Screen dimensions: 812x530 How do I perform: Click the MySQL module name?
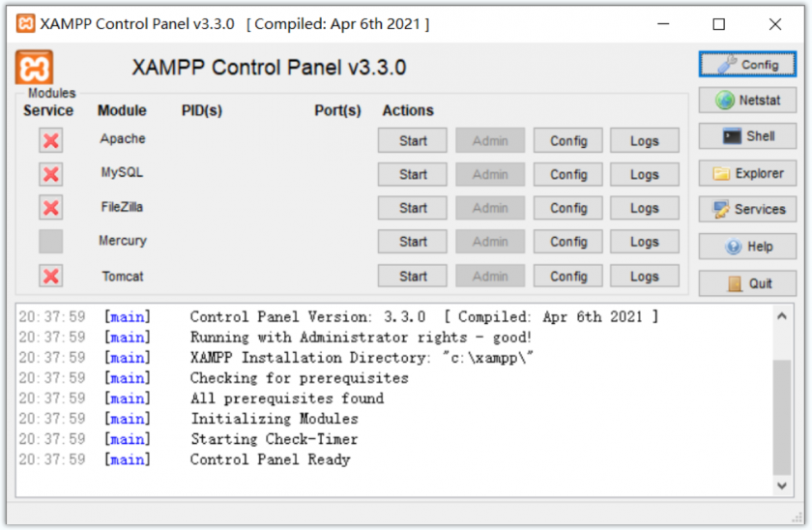coord(122,172)
